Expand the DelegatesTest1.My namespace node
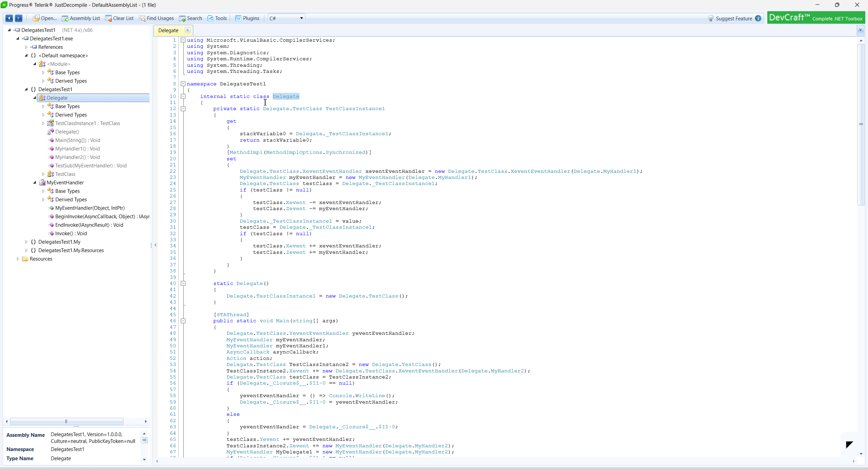The height and width of the screenshot is (469, 868). pos(26,242)
